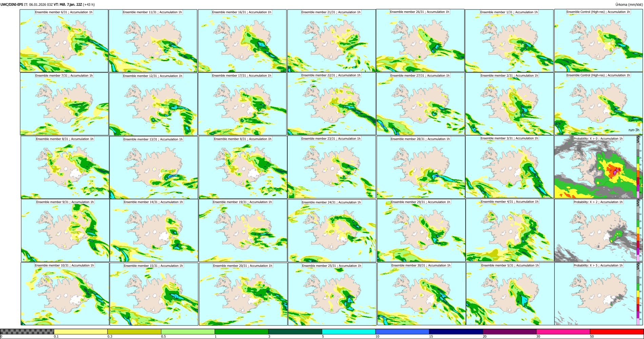This screenshot has width=644, height=339.
Task: Pick the navy 15–20 legend swatch
Action: [456, 332]
